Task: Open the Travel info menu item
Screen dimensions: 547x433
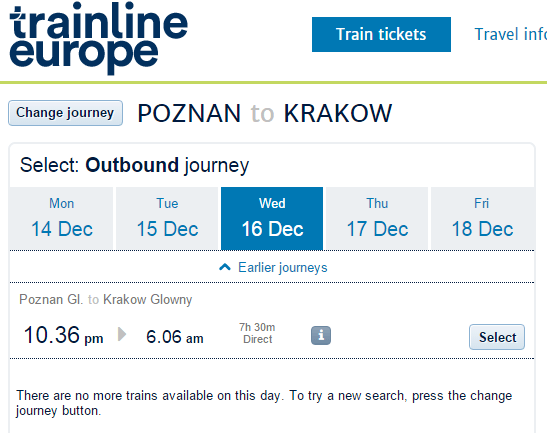Action: (510, 35)
